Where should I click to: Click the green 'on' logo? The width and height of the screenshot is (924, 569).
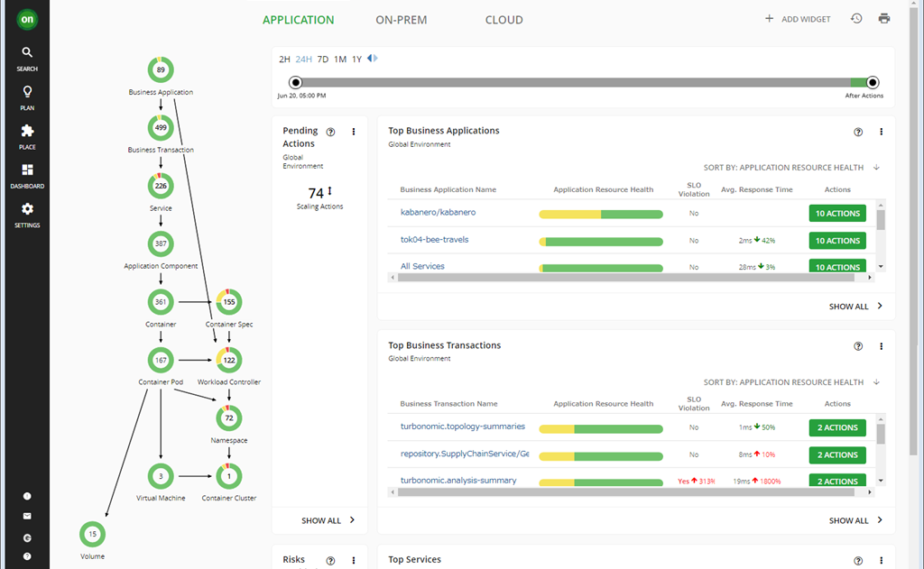point(27,20)
